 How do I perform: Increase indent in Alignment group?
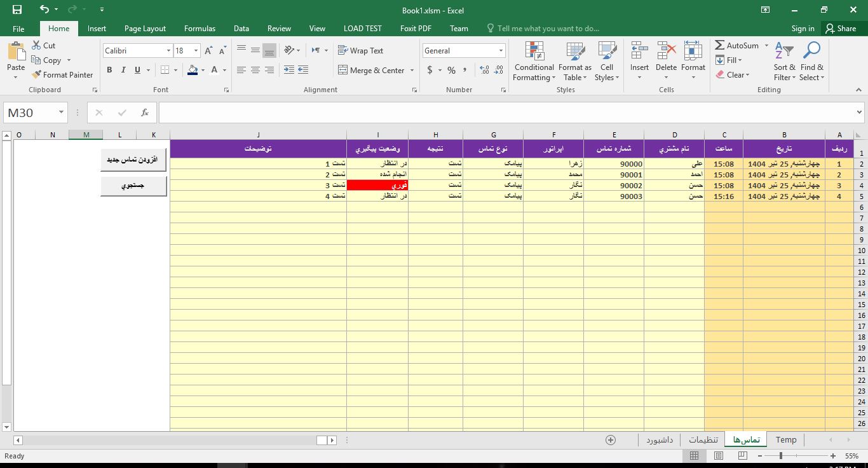click(x=303, y=70)
